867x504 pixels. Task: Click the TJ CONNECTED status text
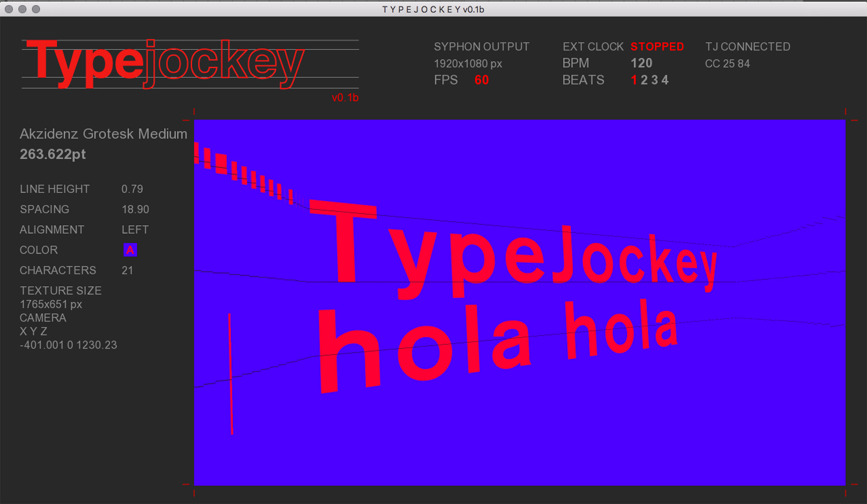tap(747, 46)
